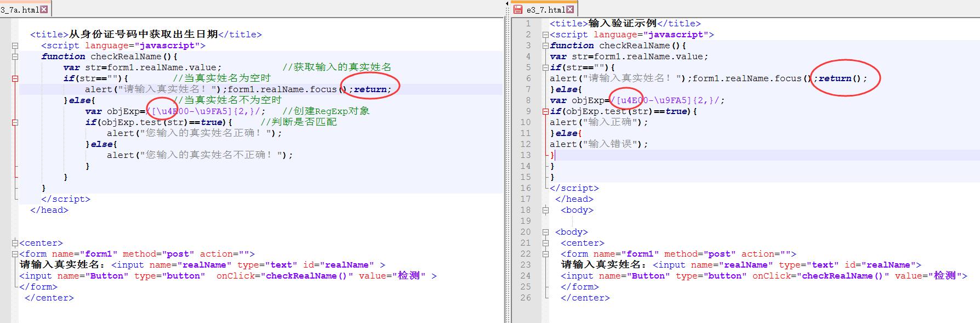
Task: Collapse fold marker on line 2 in right pane
Action: click(545, 35)
